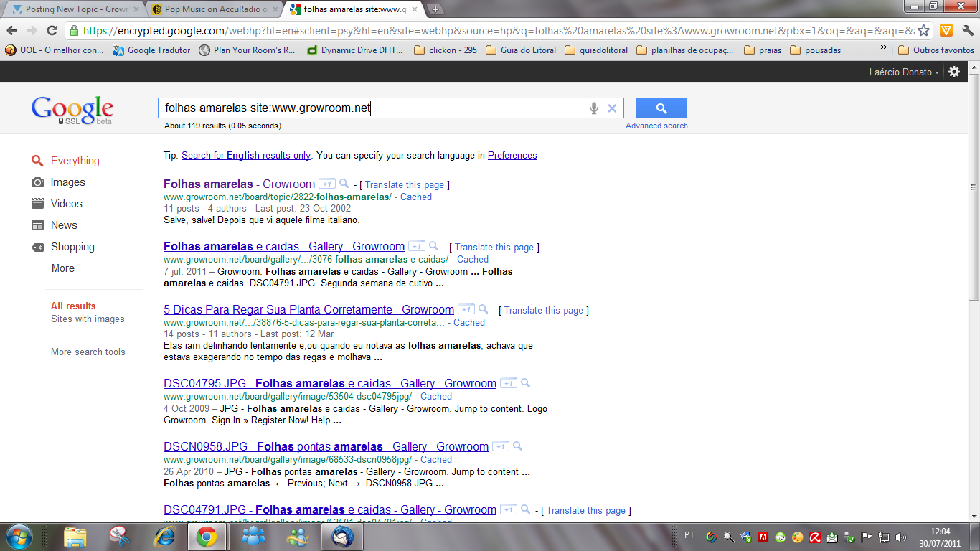Screen dimensions: 980x551
Task: Filter by Sites with images
Action: (x=88, y=319)
